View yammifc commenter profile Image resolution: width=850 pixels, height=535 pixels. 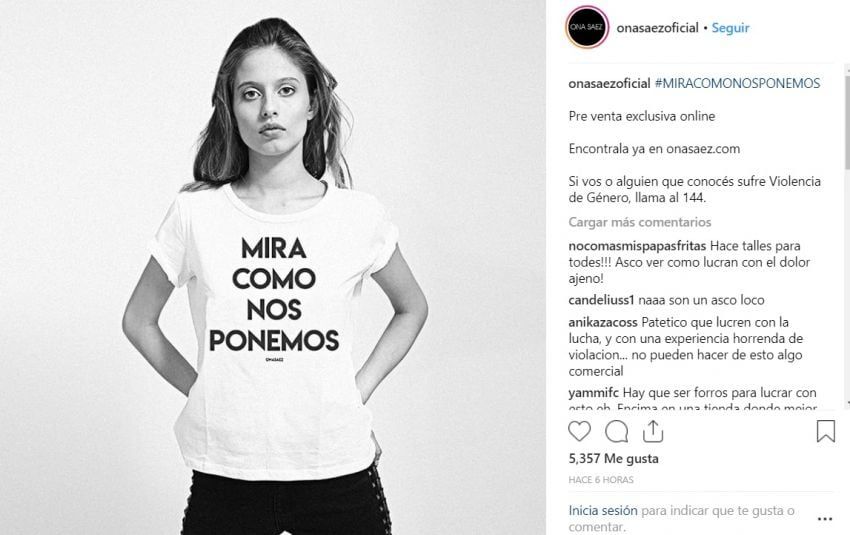[x=594, y=393]
